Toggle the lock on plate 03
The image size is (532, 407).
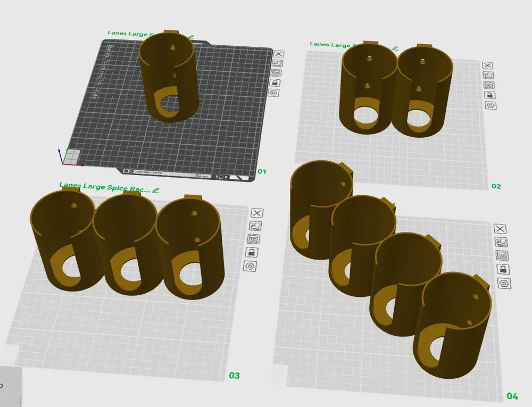(x=252, y=252)
